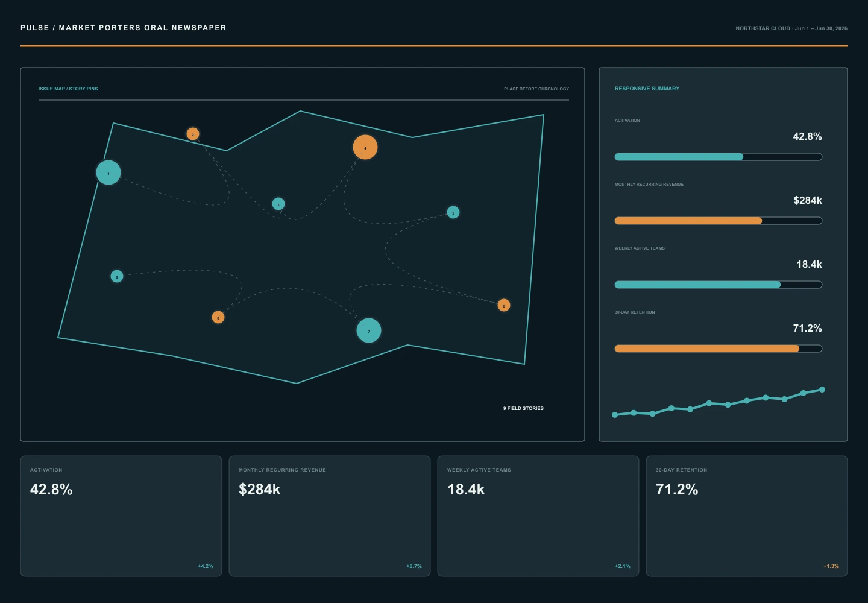Viewport: 868px width, 603px height.
Task: Click the '+8.7%' change on the revenue card
Action: coord(414,566)
